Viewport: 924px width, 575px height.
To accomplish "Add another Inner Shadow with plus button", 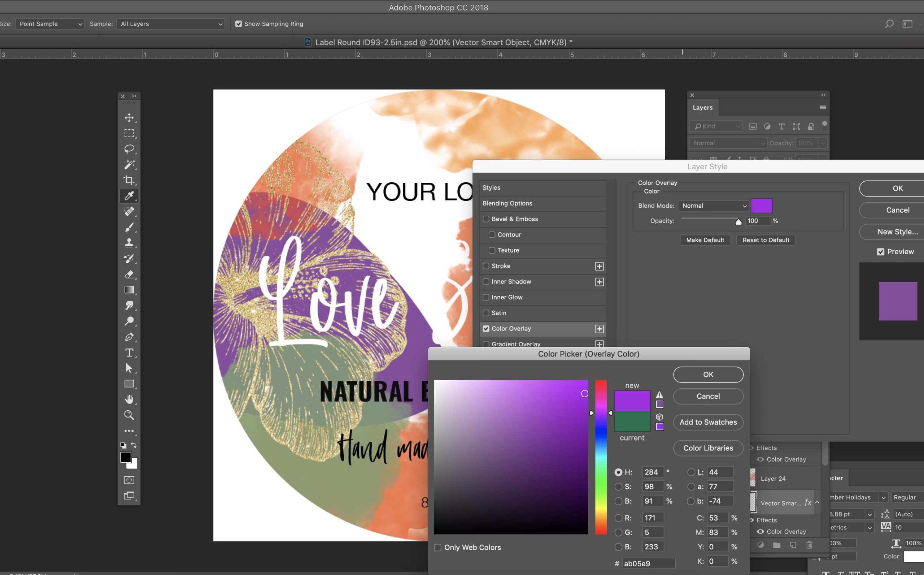I will (600, 282).
